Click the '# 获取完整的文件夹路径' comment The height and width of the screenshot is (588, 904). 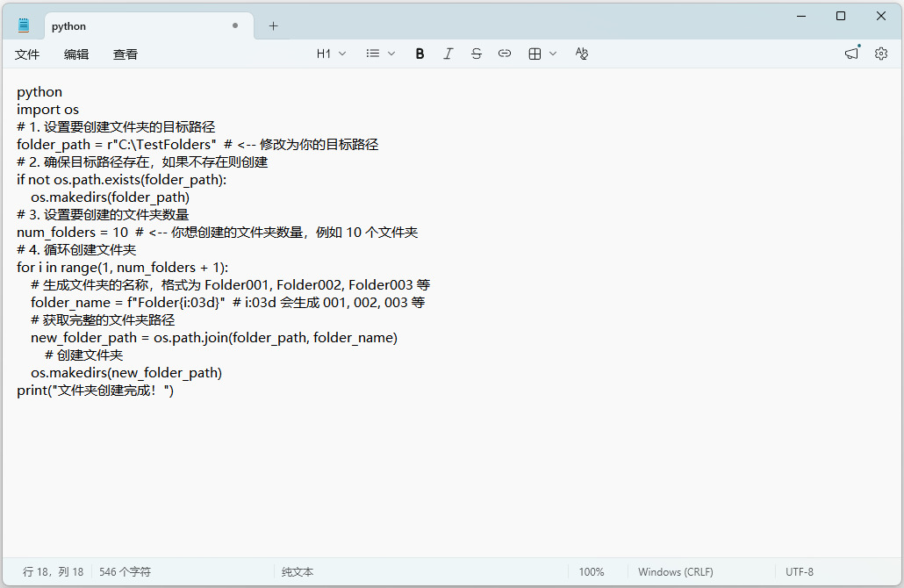[x=103, y=320]
